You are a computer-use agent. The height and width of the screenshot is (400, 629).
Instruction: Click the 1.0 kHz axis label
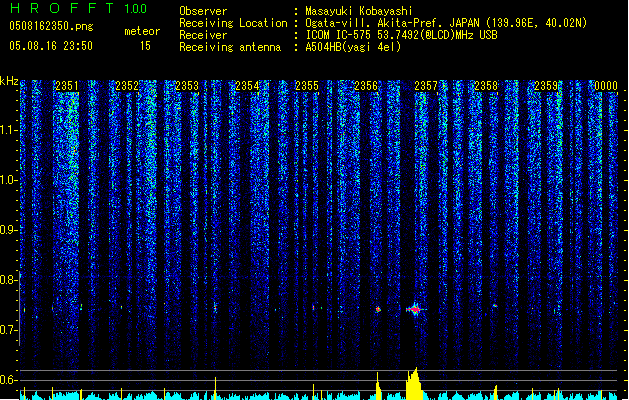(x=8, y=180)
